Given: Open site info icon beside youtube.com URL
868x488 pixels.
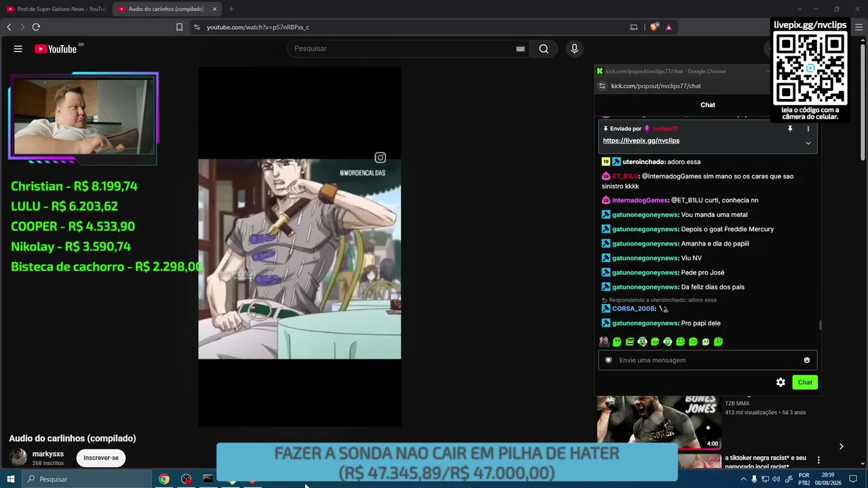Looking at the screenshot, I should point(197,27).
